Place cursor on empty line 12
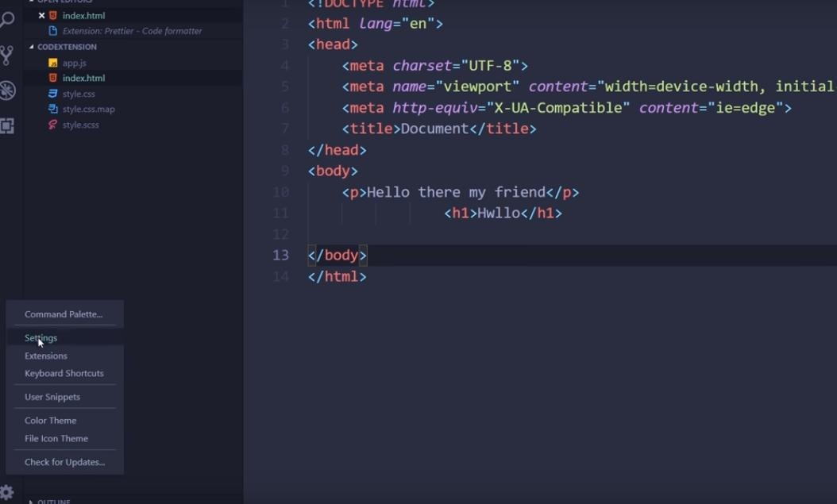This screenshot has width=837, height=504. pyautogui.click(x=573, y=234)
